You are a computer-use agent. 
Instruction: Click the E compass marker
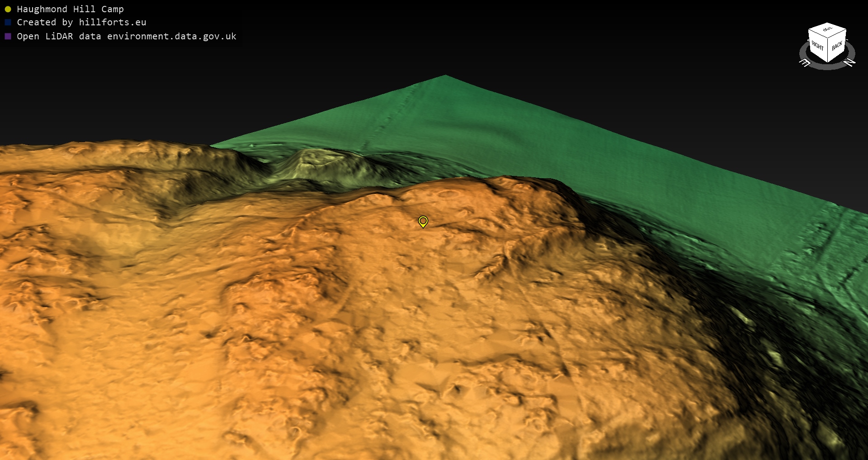click(805, 63)
